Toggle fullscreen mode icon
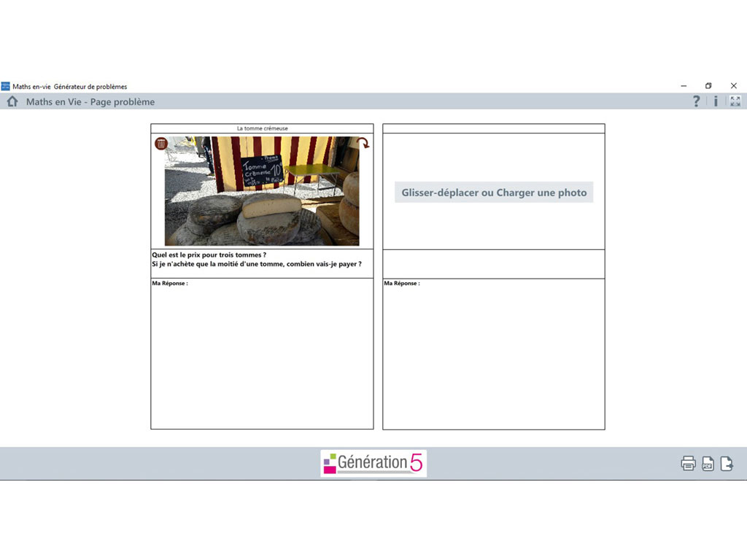 tap(735, 101)
